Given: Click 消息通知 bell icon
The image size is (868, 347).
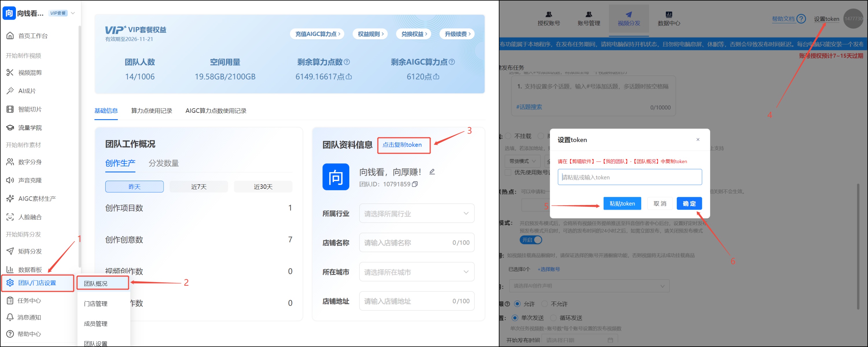Looking at the screenshot, I should pos(10,317).
